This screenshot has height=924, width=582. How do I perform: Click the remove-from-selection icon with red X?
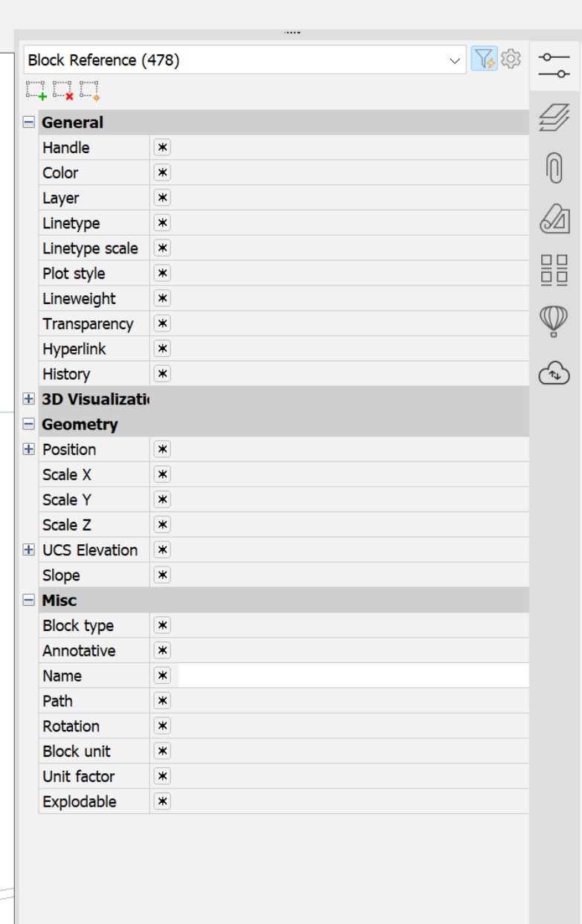pyautogui.click(x=64, y=91)
